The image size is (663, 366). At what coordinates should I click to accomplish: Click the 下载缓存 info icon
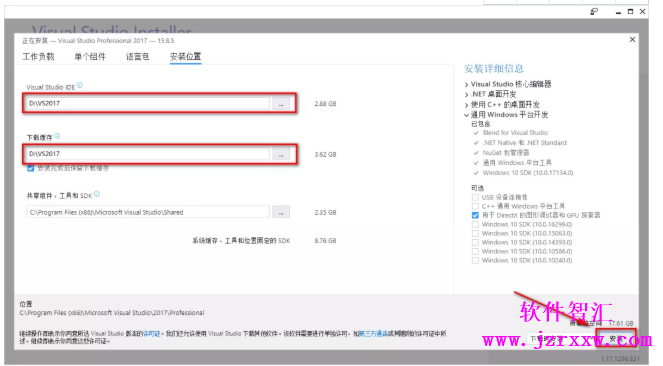click(x=57, y=136)
